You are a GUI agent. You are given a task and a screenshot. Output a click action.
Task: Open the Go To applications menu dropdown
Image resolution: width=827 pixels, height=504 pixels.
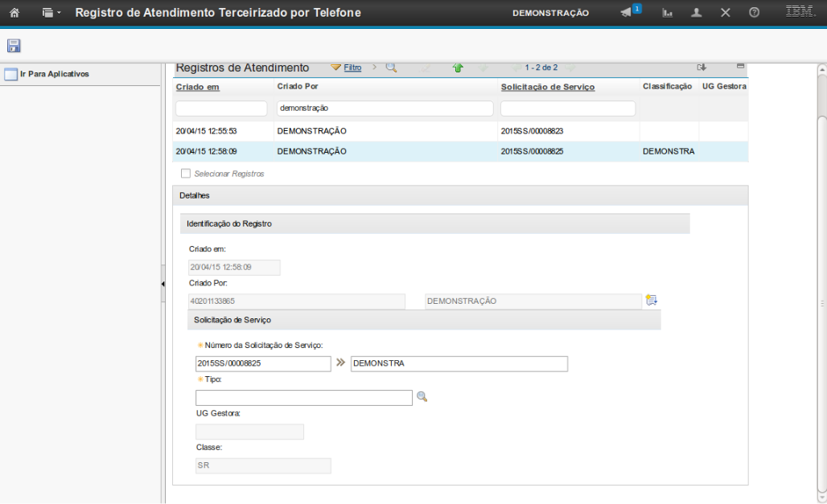coord(51,13)
